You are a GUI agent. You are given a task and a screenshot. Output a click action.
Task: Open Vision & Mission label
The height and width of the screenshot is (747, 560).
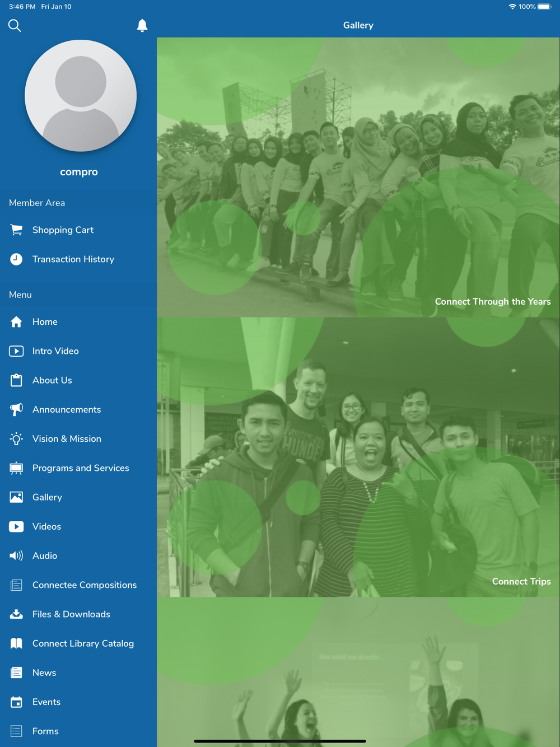(67, 439)
